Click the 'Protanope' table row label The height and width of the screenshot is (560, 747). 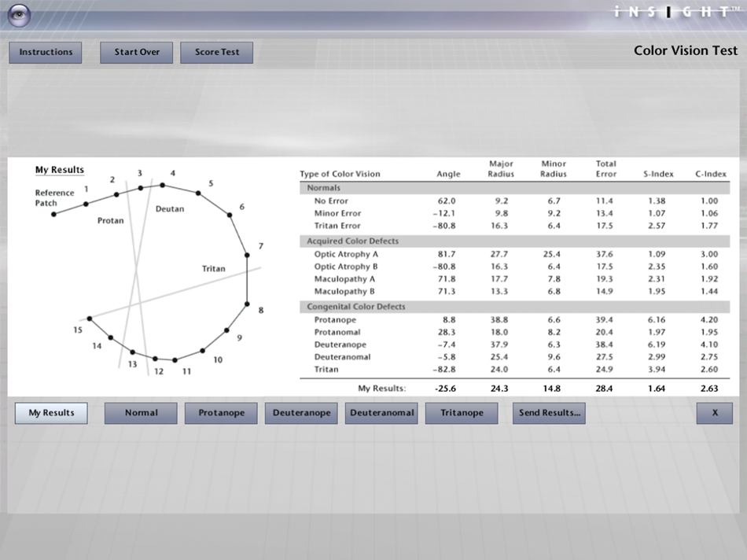click(x=335, y=320)
